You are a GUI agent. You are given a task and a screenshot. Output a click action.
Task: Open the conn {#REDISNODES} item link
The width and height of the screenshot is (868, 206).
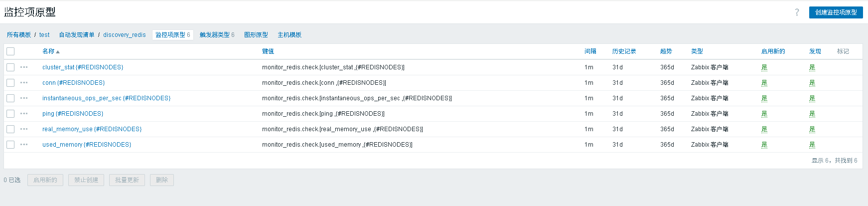(x=73, y=83)
